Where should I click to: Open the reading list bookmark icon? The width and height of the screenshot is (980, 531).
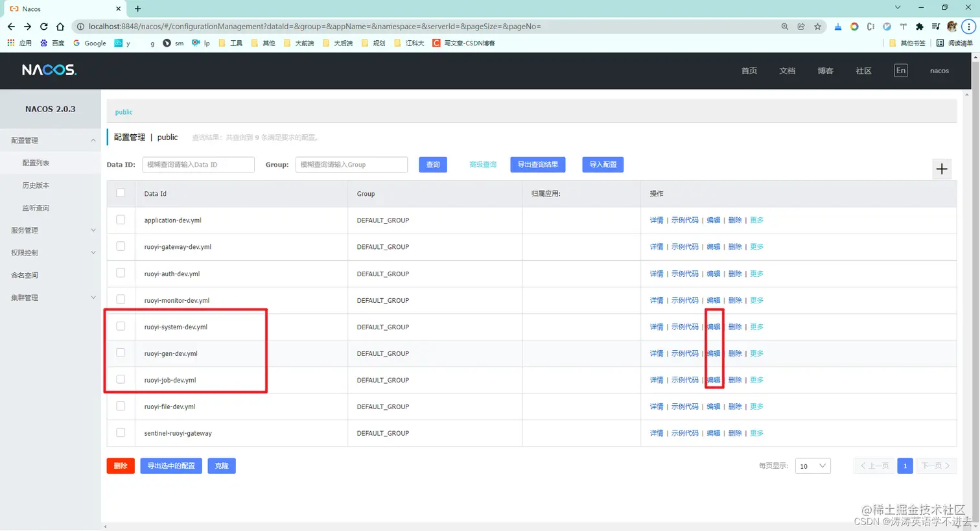(955, 43)
